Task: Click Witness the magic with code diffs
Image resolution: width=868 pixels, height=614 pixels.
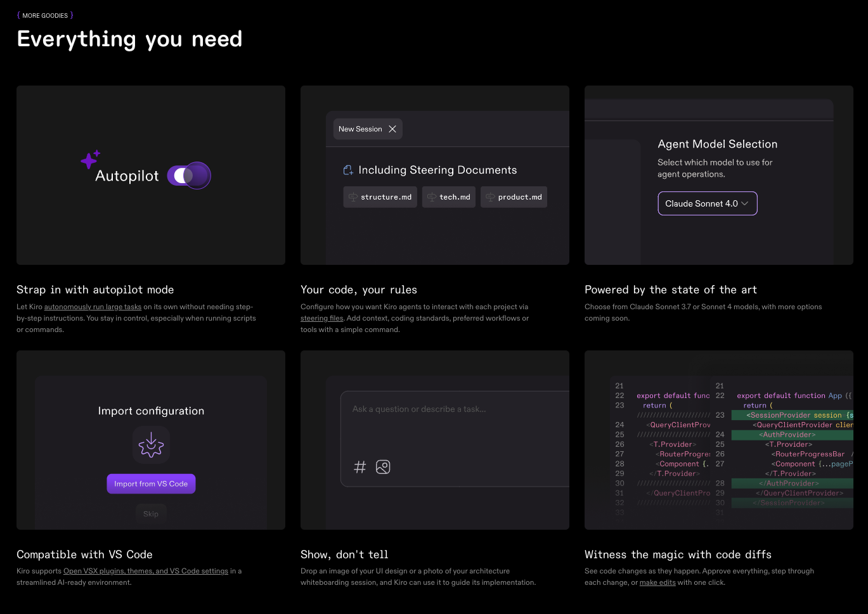Action: click(x=678, y=554)
